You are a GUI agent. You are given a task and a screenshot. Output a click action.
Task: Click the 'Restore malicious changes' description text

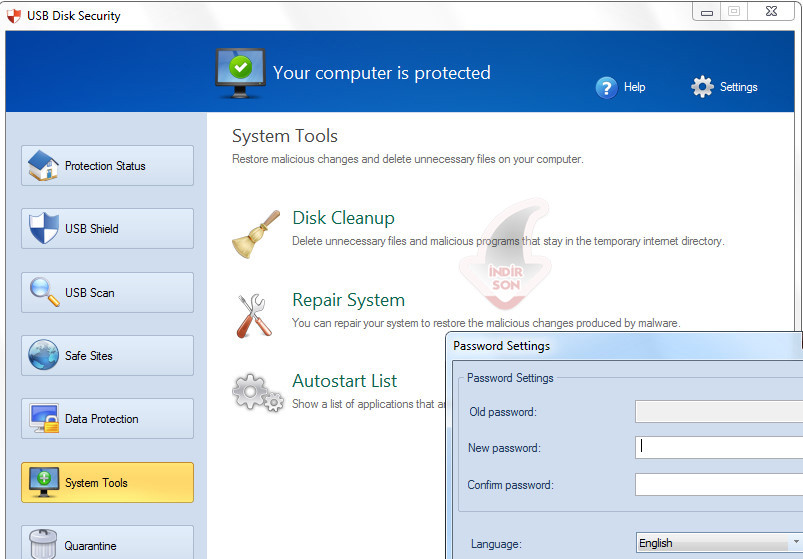coord(408,159)
